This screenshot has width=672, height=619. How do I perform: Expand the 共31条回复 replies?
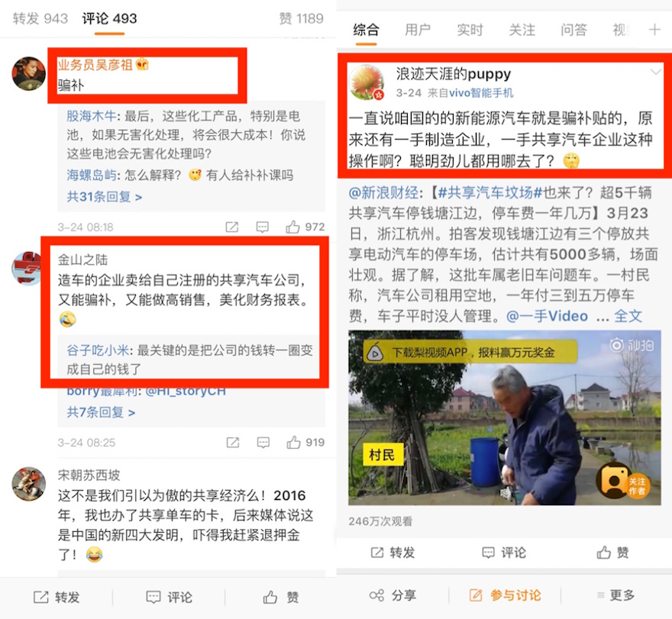pos(104,197)
